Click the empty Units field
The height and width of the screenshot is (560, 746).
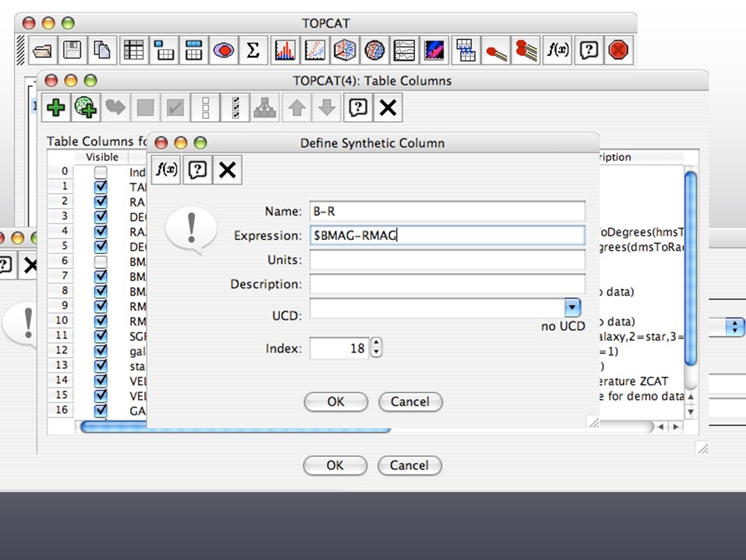click(447, 260)
